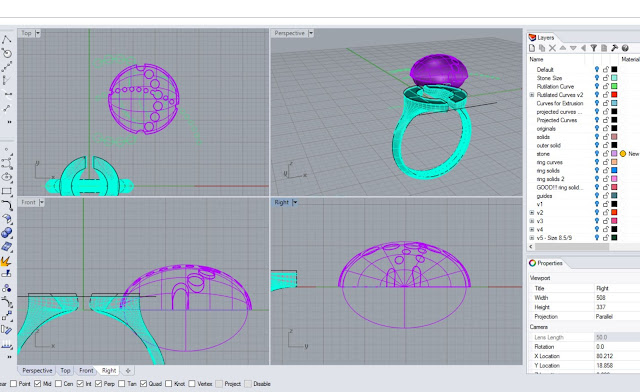Click the Stone Size layer color swatch

(x=614, y=78)
